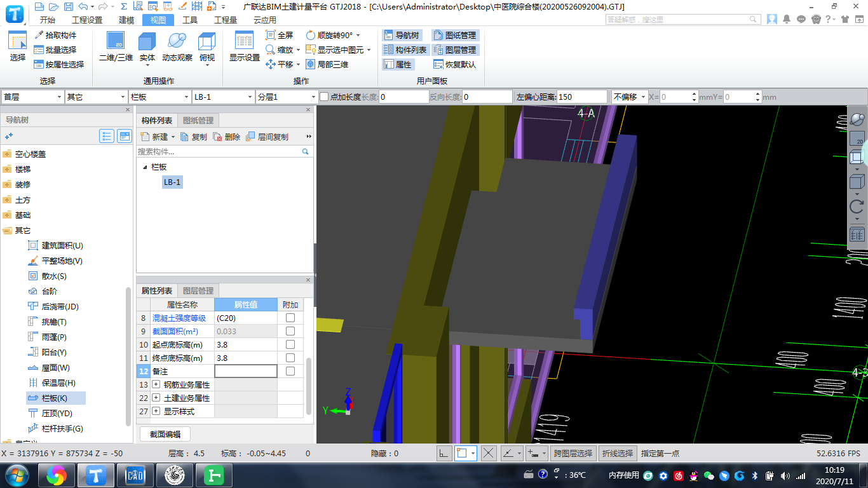Toggle Drawing Management panel (图纸管理) in ribbon
This screenshot has height=488, width=868.
coord(455,35)
